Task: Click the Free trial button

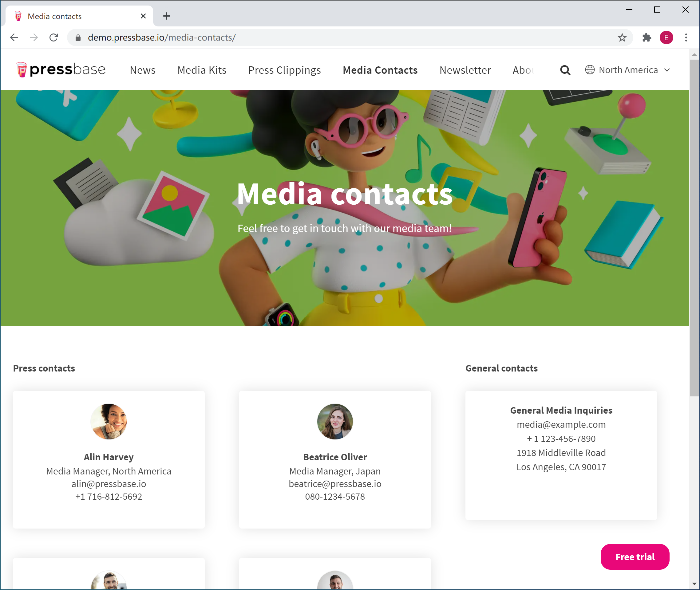Action: coord(635,557)
